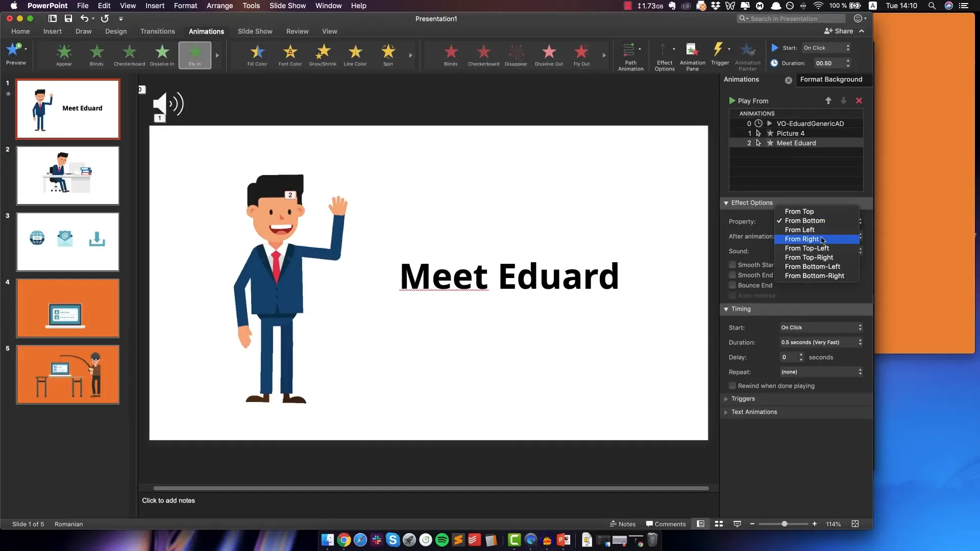This screenshot has width=980, height=551.
Task: Open the ribbon Start On Click dropdown
Action: [x=826, y=48]
